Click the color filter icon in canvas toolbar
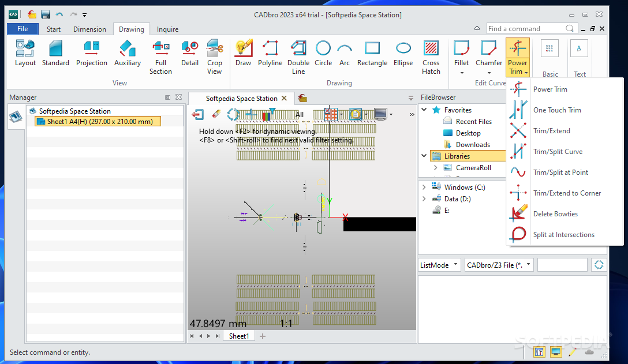 pyautogui.click(x=268, y=115)
